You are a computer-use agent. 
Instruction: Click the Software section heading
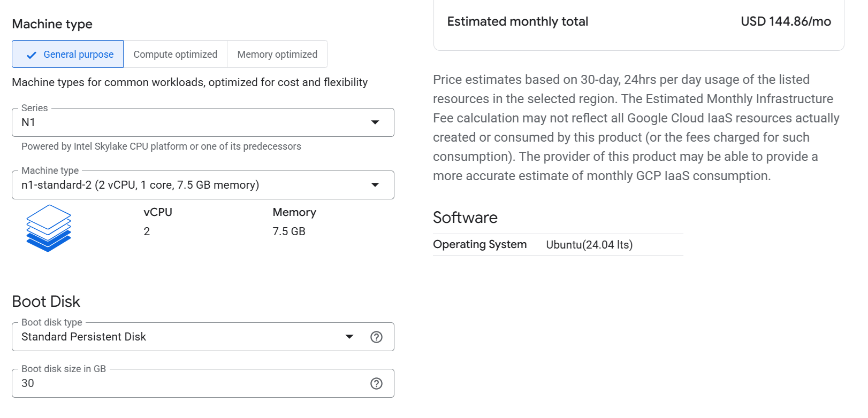(465, 218)
